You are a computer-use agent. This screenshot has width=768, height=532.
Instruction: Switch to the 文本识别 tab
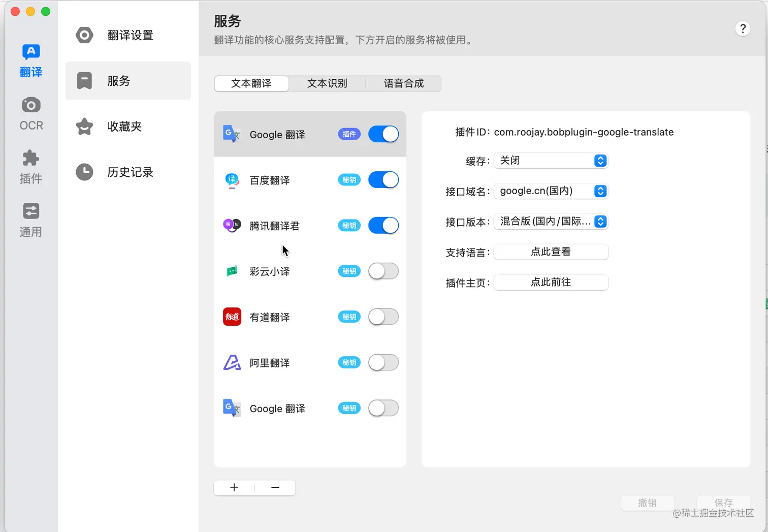click(x=327, y=83)
